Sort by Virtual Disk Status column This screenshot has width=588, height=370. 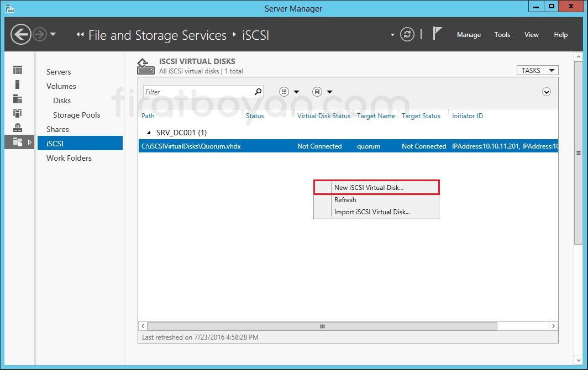[324, 116]
